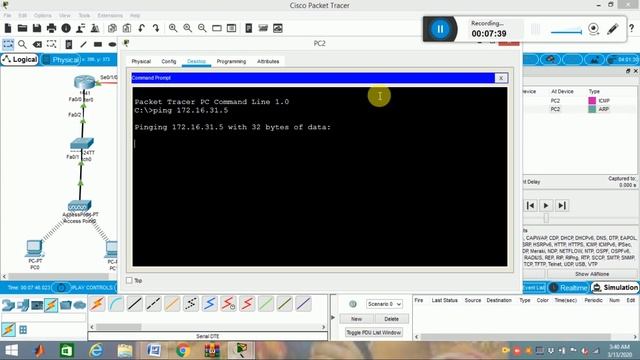Viewport: 640px width, 360px height.
Task: Save the Packet Tracer file
Action: click(37, 28)
